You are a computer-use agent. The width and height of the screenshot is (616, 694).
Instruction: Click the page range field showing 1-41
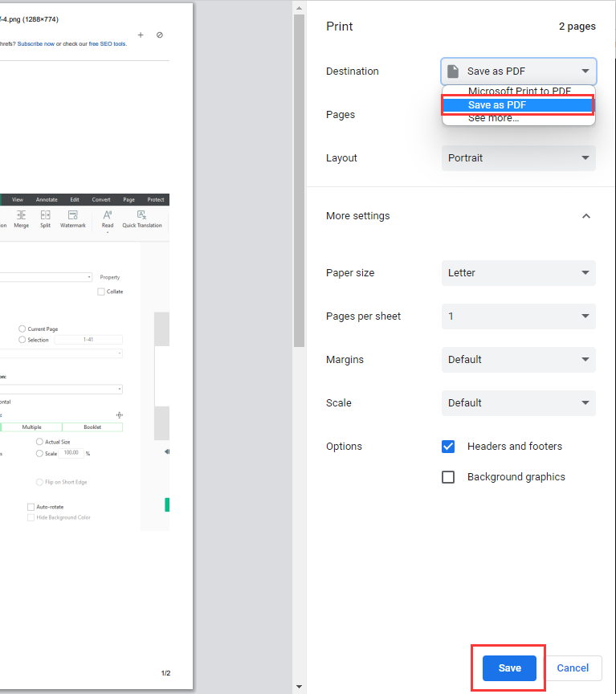click(x=88, y=339)
